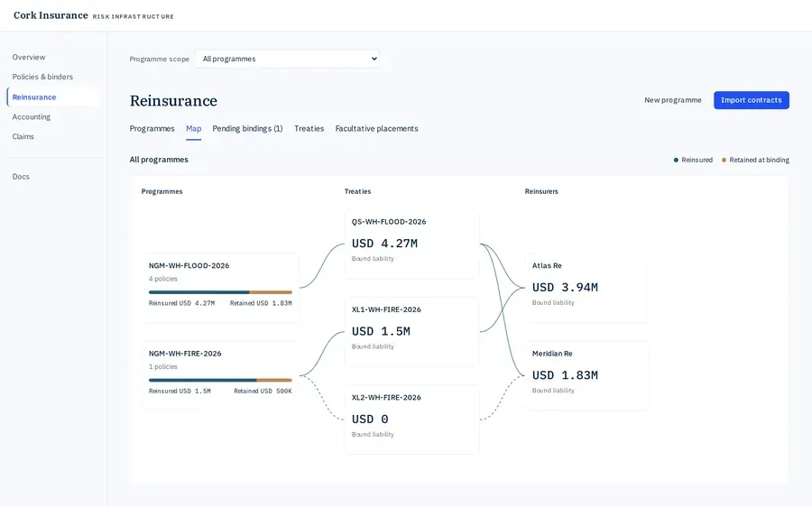Click the USD 1.5M bound liability value
The image size is (812, 507).
coord(381,331)
